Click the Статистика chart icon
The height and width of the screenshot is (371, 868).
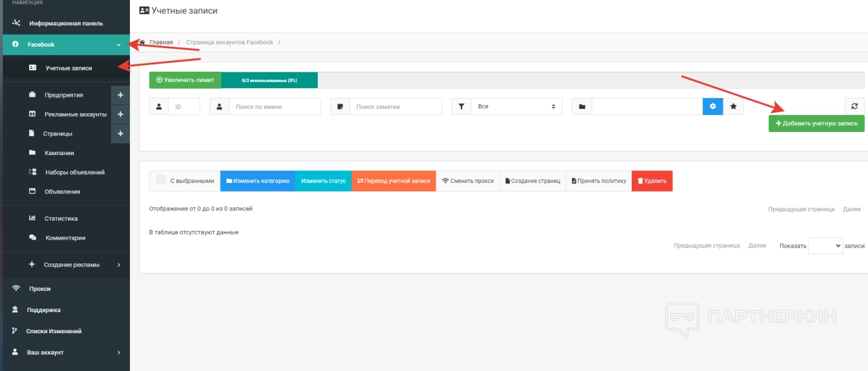coord(32,218)
